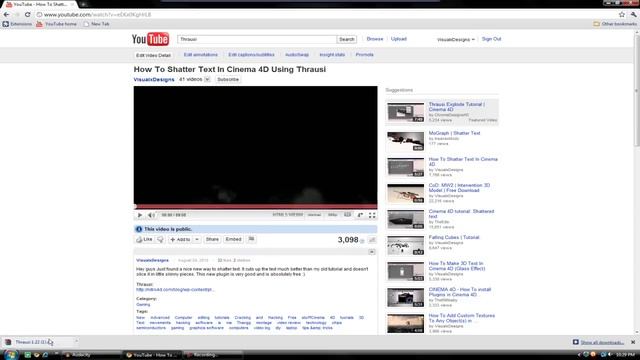The width and height of the screenshot is (640, 360).
Task: Click the browser address bar
Action: 327,14
